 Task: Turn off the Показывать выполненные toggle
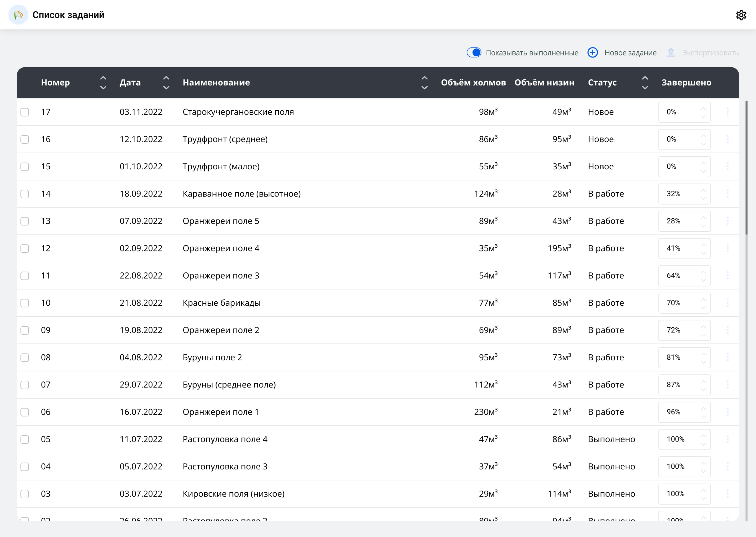click(474, 53)
